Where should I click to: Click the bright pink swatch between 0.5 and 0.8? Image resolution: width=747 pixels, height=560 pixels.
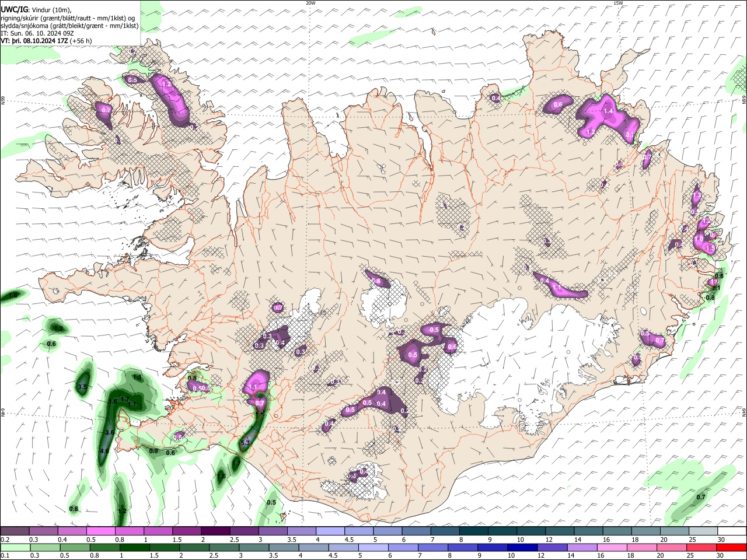100,531
